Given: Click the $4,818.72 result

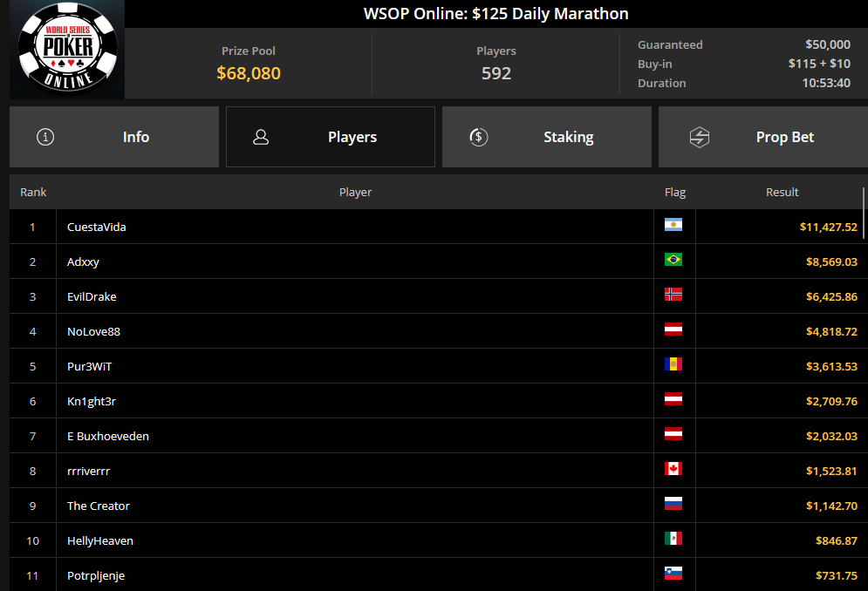Looking at the screenshot, I should click(x=831, y=331).
